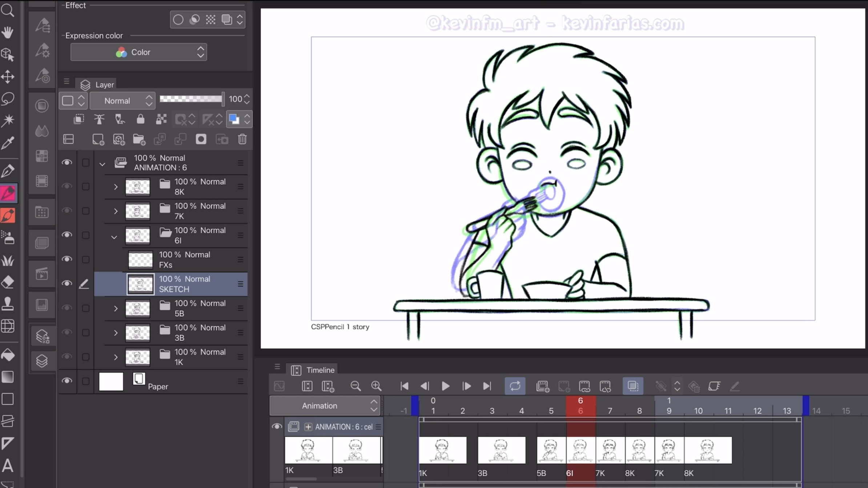Collapse the 6I layer folder
The height and width of the screenshot is (488, 868).
tap(114, 237)
